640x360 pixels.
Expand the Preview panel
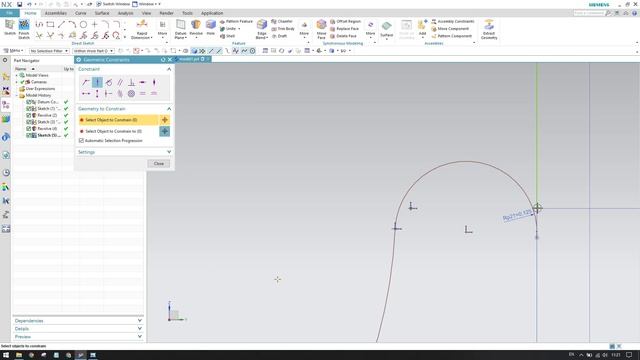coord(140,337)
